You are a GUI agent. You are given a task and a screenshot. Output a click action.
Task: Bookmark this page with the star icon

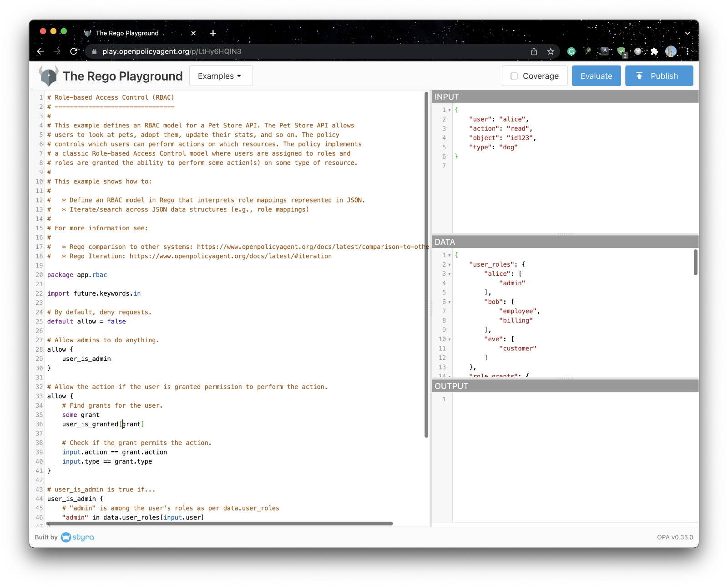click(551, 51)
